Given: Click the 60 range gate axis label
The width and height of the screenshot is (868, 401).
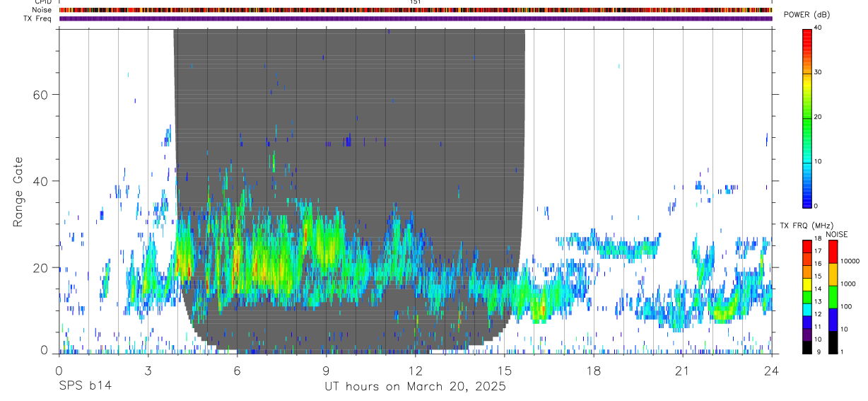Looking at the screenshot, I should 40,94.
